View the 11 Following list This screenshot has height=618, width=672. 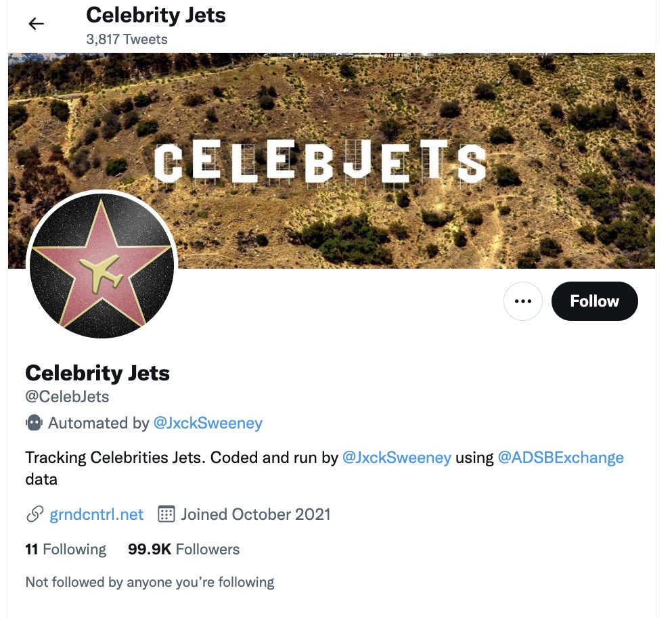click(66, 549)
